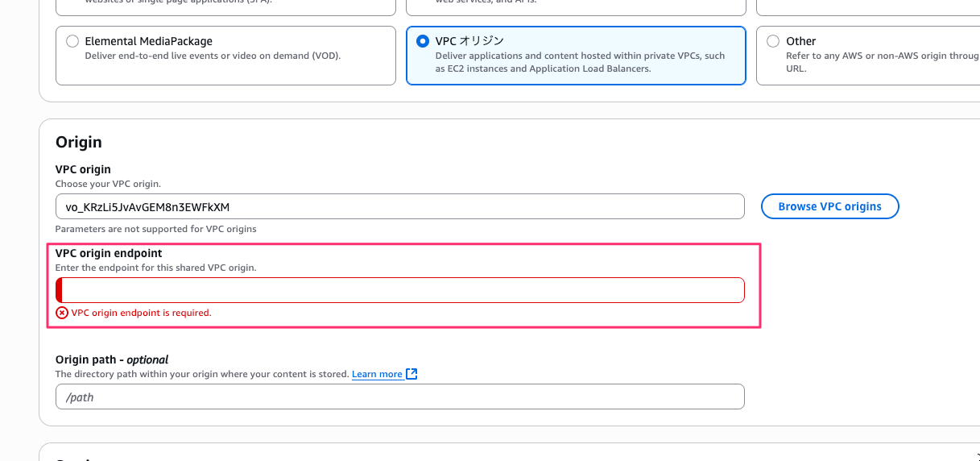Click 'Parameters are not supported' hint text
This screenshot has width=980, height=461.
tap(155, 229)
